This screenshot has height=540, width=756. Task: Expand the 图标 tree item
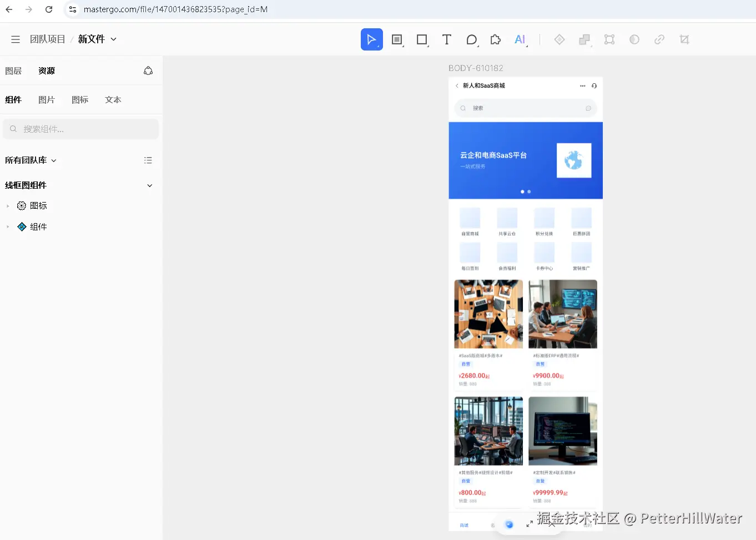[8, 206]
